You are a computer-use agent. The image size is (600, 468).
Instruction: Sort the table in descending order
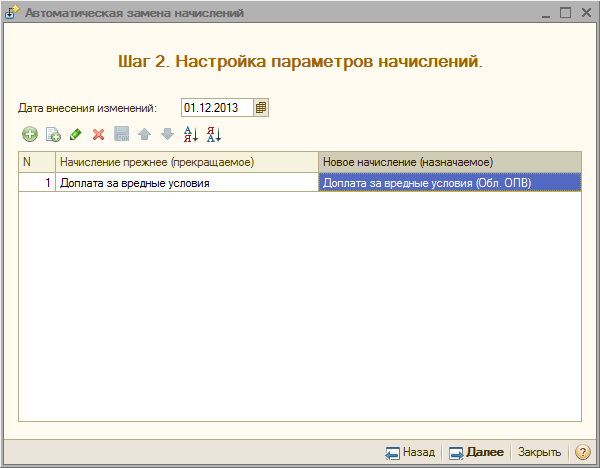click(213, 134)
